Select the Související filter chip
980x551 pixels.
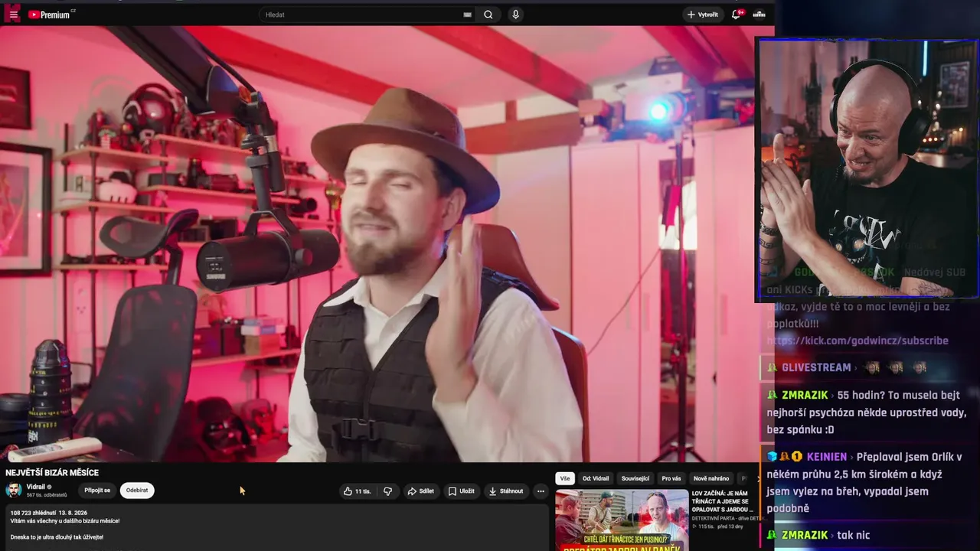(635, 478)
